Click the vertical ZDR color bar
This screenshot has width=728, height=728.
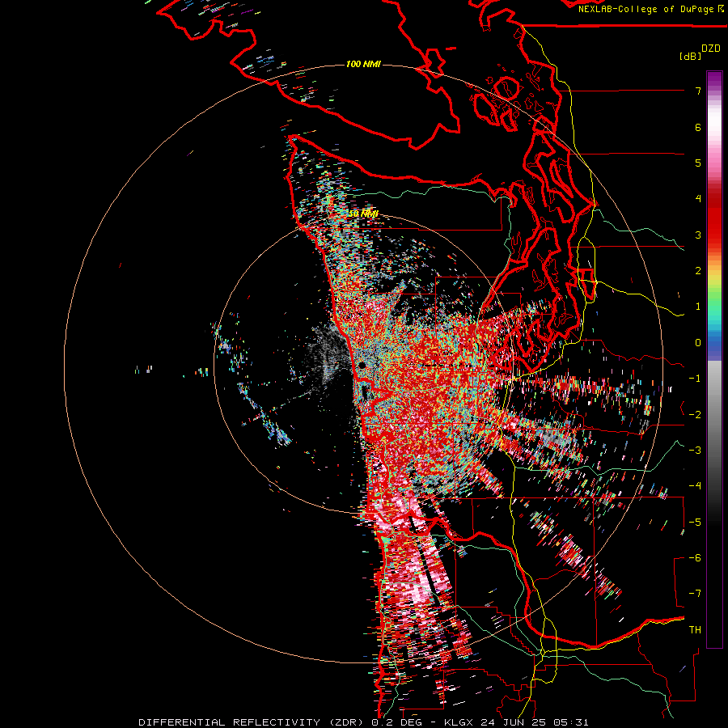pos(714,359)
